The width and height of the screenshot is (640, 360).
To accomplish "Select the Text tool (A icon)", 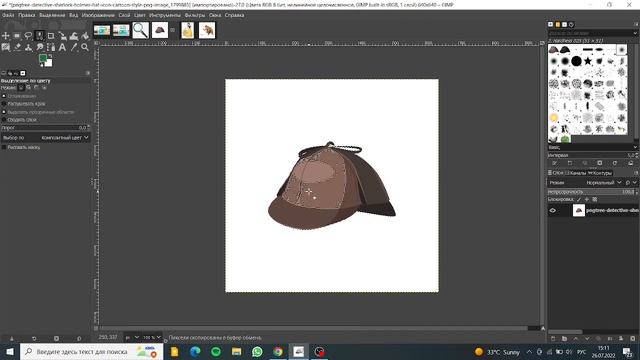I will point(62,47).
